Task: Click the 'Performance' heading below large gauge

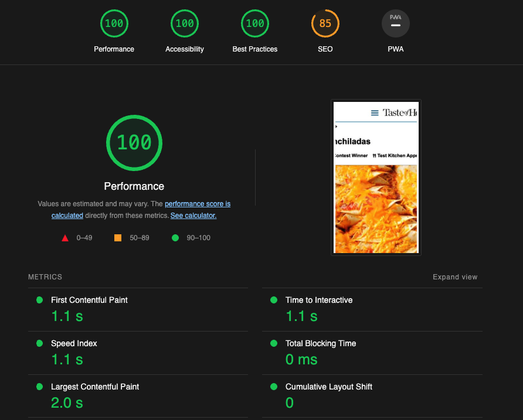Action: (134, 186)
